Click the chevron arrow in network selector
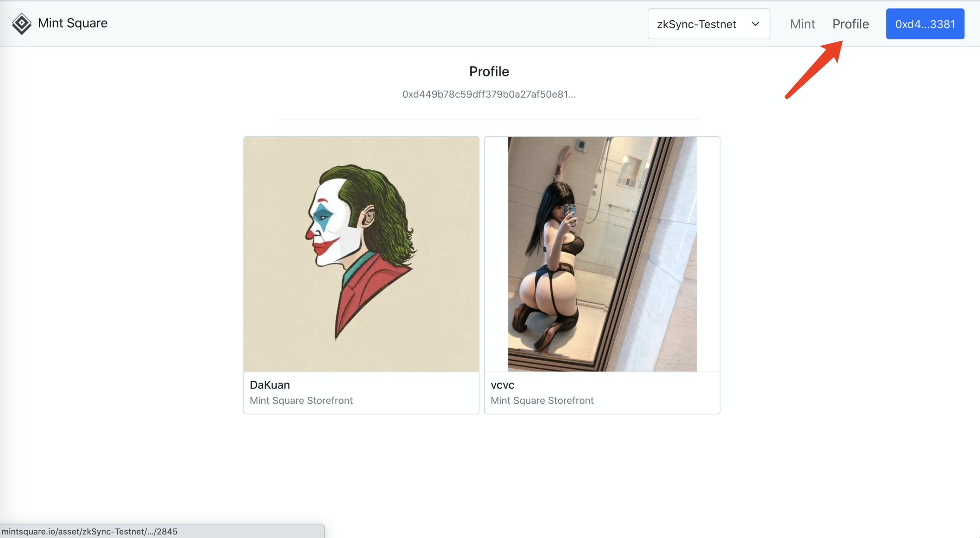This screenshot has width=980, height=538. [755, 24]
